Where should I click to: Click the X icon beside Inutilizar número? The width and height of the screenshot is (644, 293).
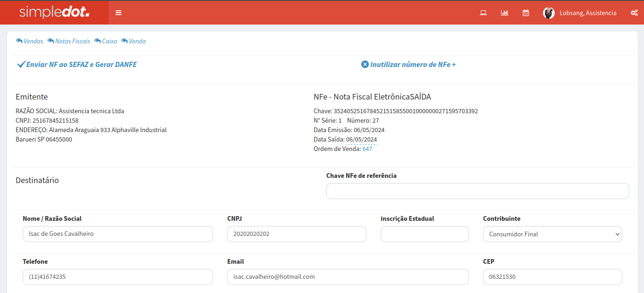pos(365,65)
